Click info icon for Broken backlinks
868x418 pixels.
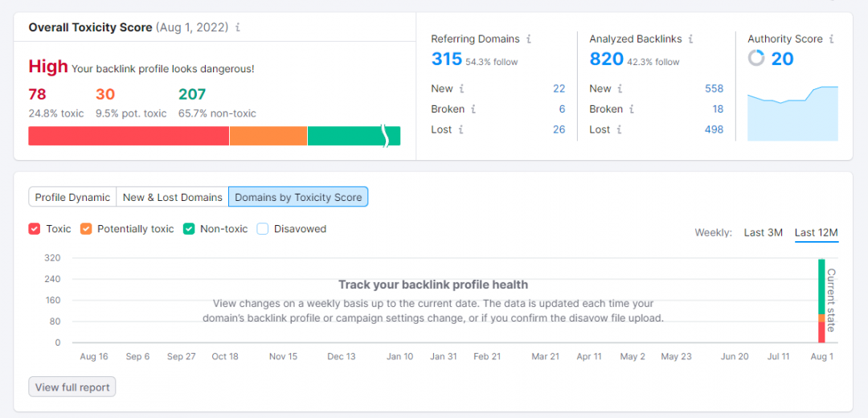(631, 109)
